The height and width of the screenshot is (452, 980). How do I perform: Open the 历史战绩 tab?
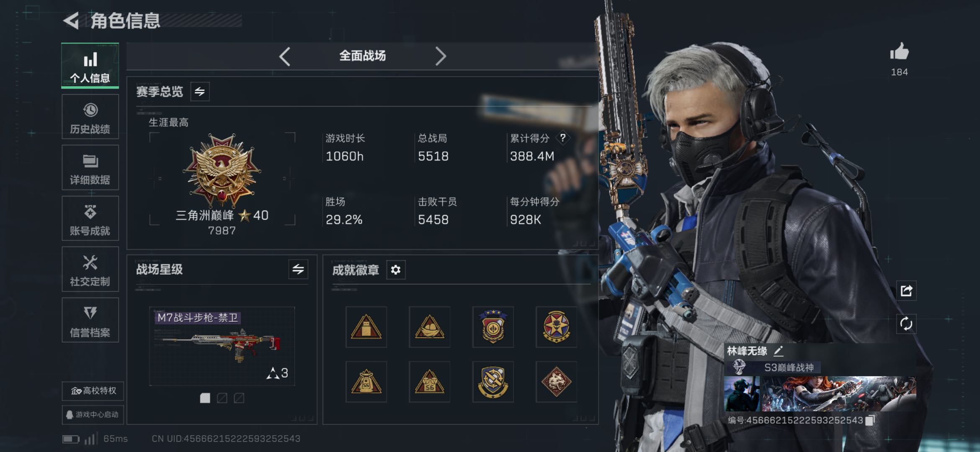[x=90, y=117]
